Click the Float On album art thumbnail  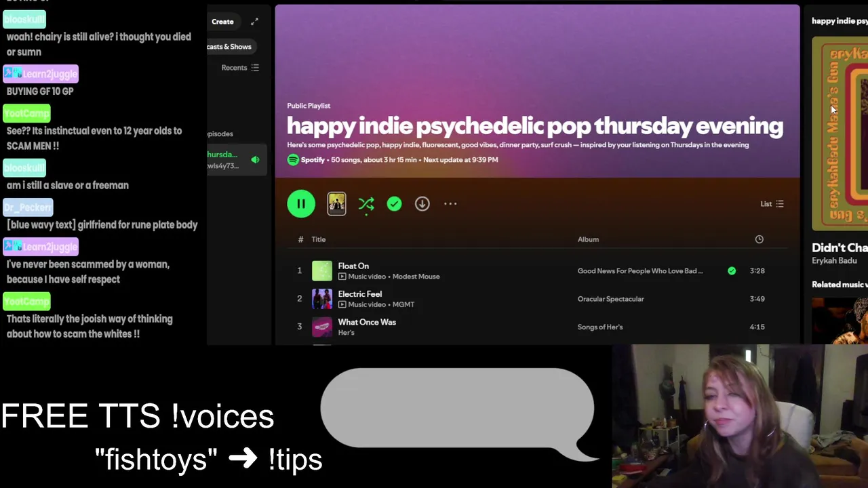pyautogui.click(x=322, y=271)
